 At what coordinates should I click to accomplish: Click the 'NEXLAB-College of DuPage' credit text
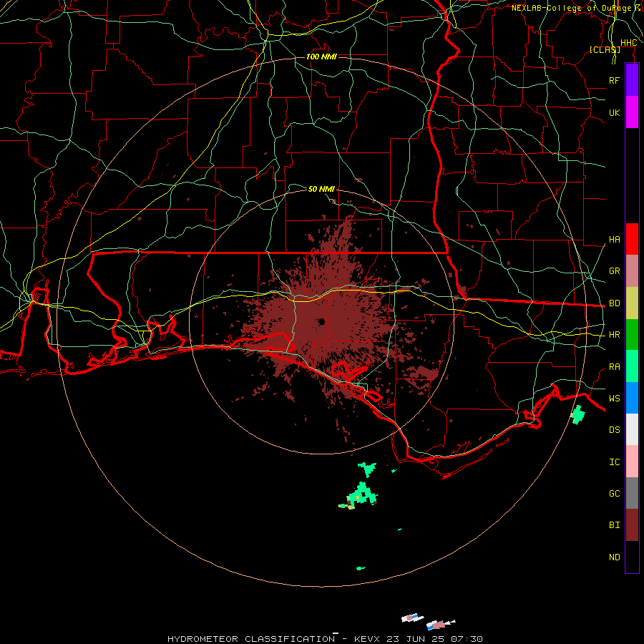point(571,8)
